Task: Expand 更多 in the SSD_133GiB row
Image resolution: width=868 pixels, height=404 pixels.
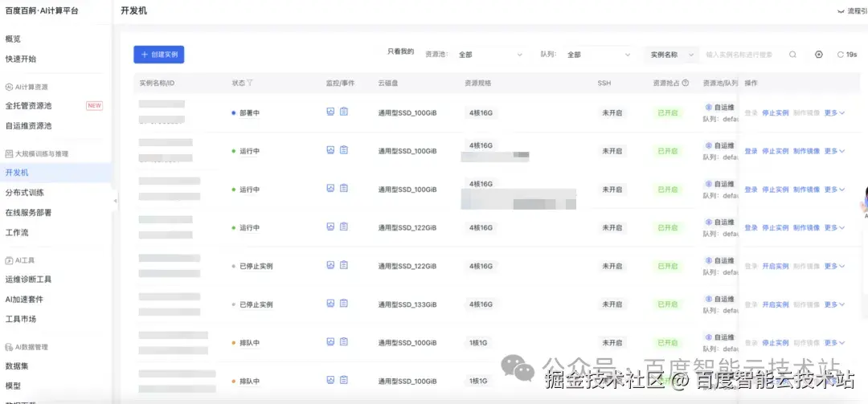Action: coord(834,304)
